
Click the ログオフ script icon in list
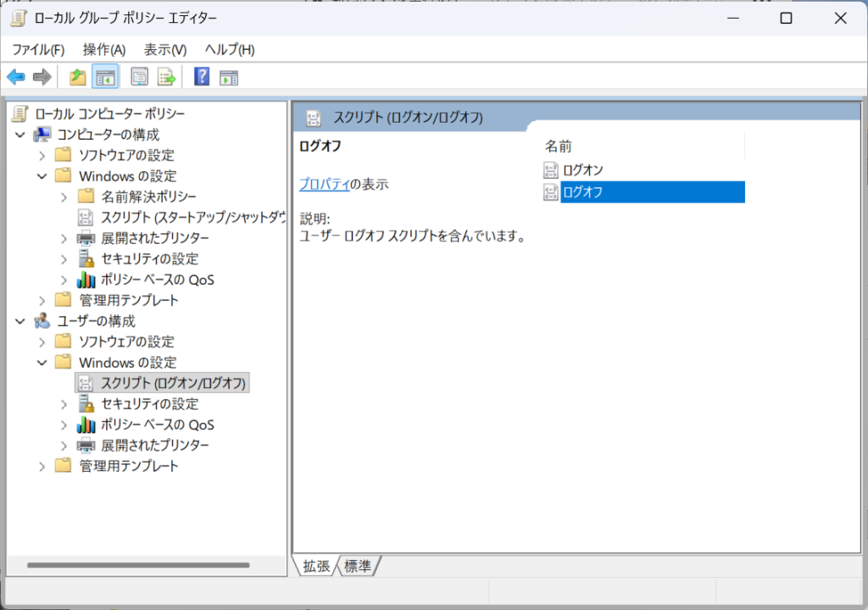[551, 192]
